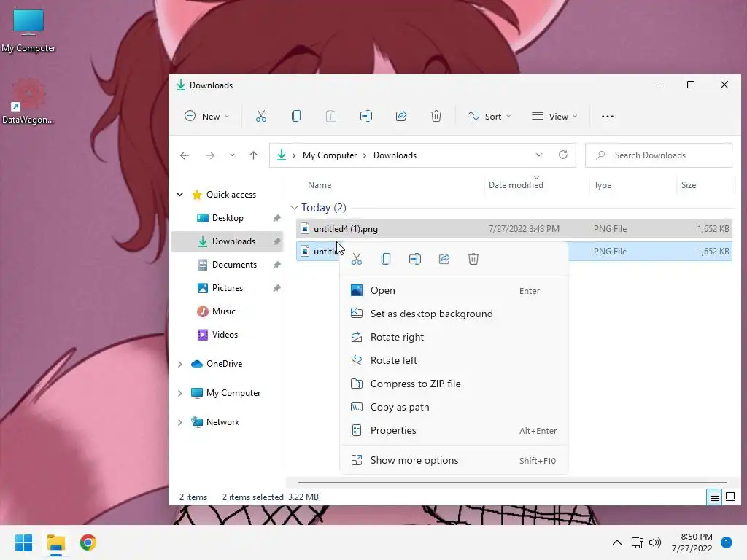Screen dimensions: 747x560
Task: Open the Windows Start menu
Action: tap(24, 542)
